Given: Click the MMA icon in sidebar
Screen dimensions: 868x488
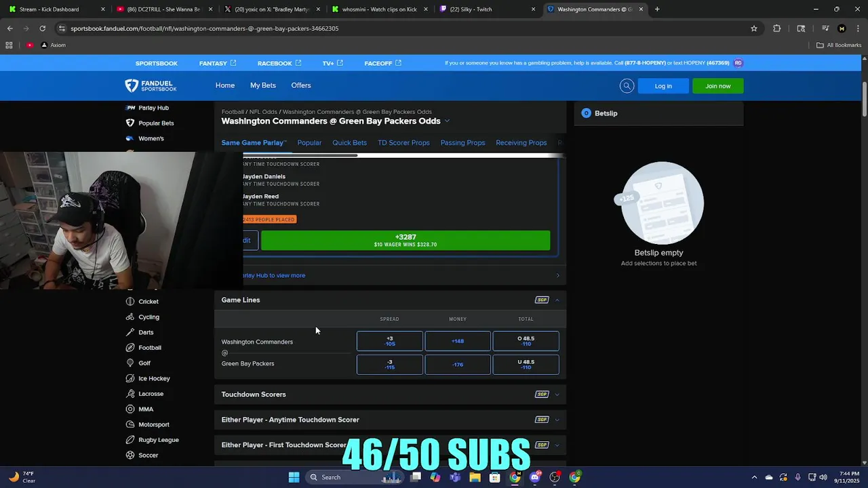Looking at the screenshot, I should pyautogui.click(x=130, y=409).
